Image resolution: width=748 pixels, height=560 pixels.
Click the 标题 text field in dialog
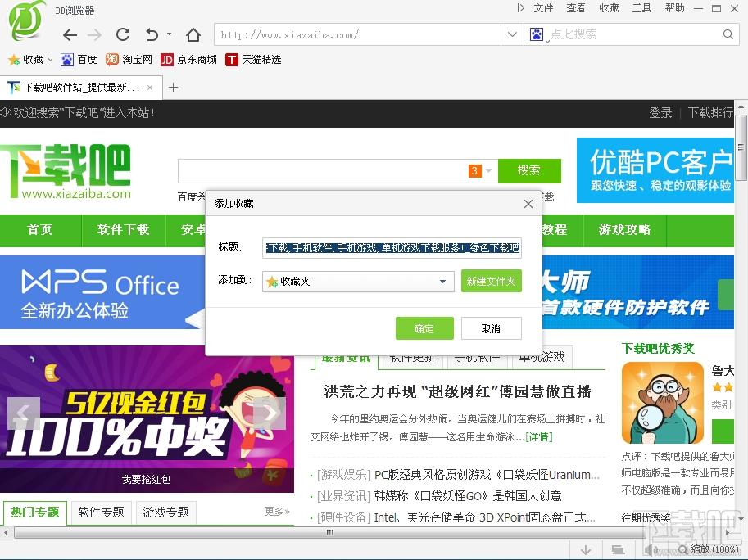point(392,248)
